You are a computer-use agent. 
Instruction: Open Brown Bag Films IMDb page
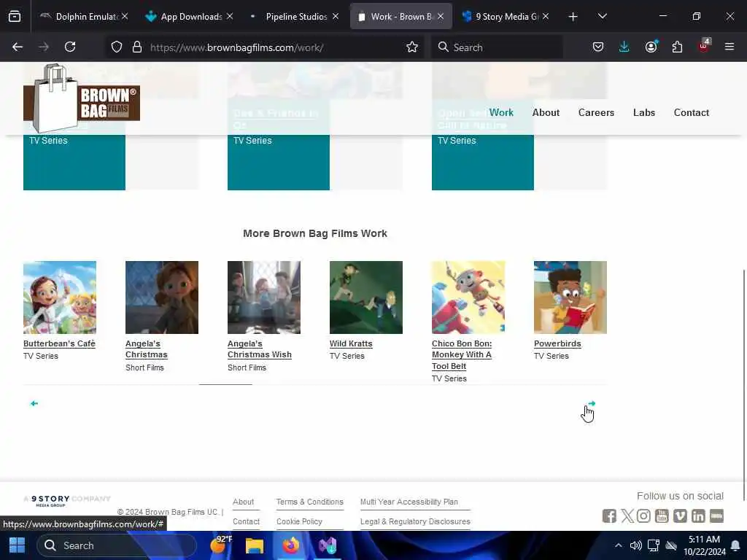tap(716, 516)
